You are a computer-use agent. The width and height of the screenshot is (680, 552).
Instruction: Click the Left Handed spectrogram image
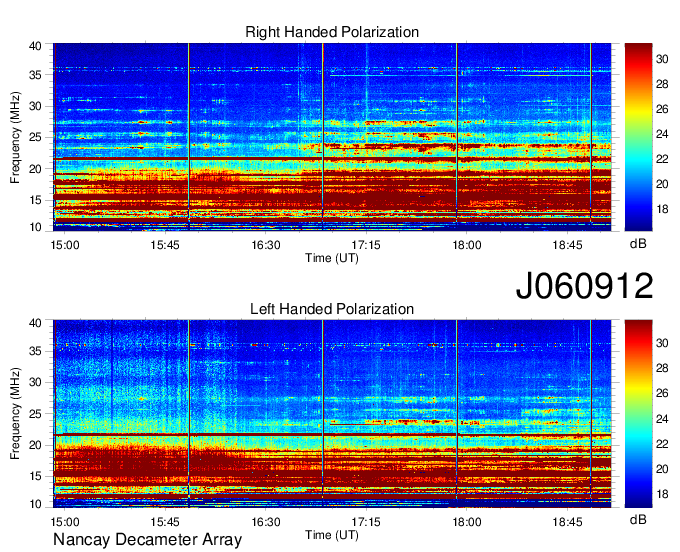(x=332, y=414)
